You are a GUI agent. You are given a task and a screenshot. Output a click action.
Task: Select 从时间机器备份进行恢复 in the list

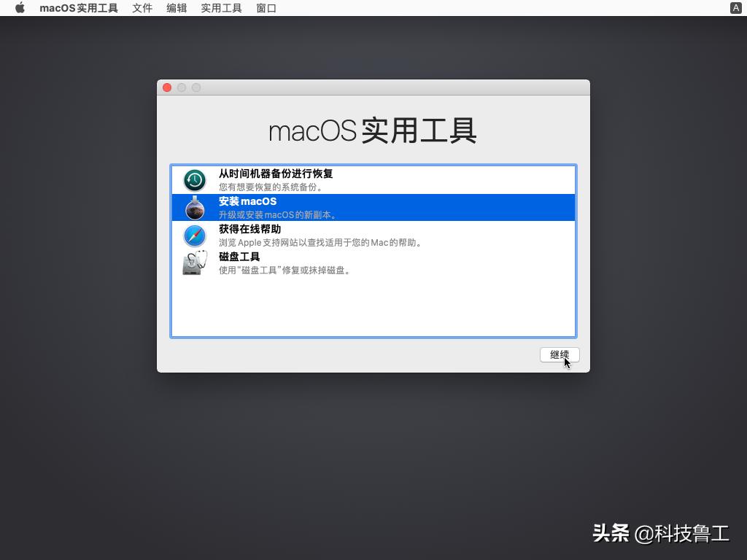292,179
